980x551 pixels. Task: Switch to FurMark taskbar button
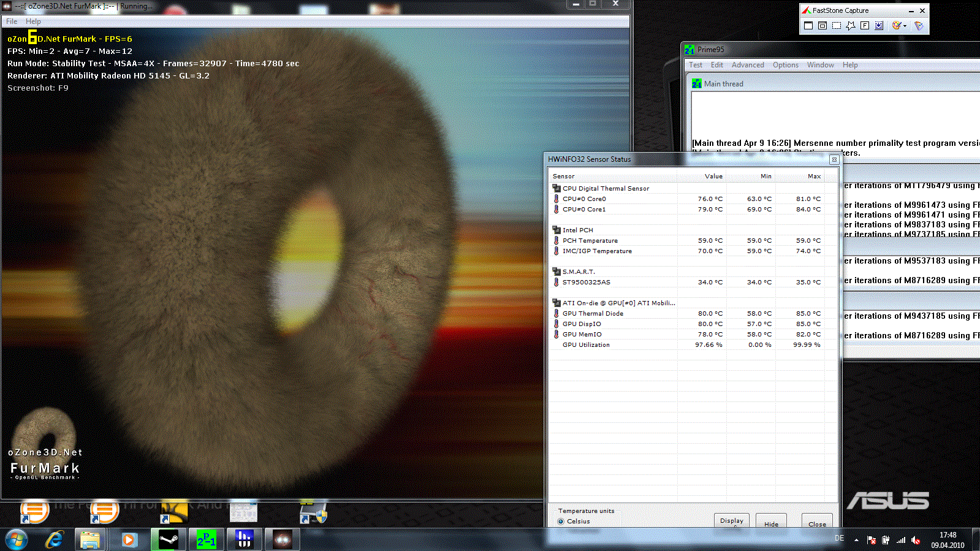pyautogui.click(x=283, y=540)
